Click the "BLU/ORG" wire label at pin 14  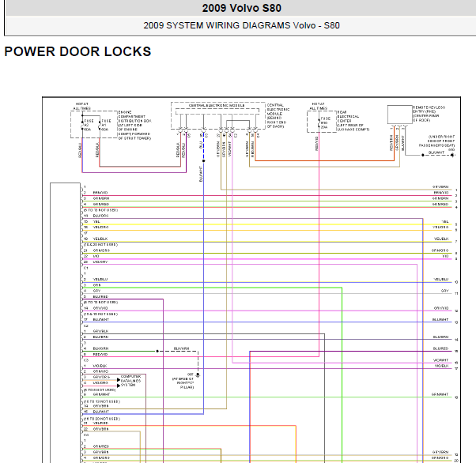click(x=100, y=216)
